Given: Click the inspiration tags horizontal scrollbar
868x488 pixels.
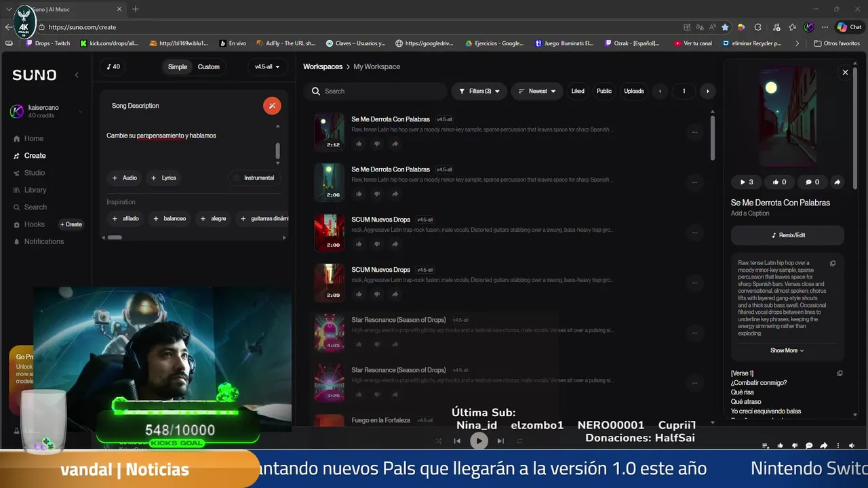Looking at the screenshot, I should [x=115, y=237].
